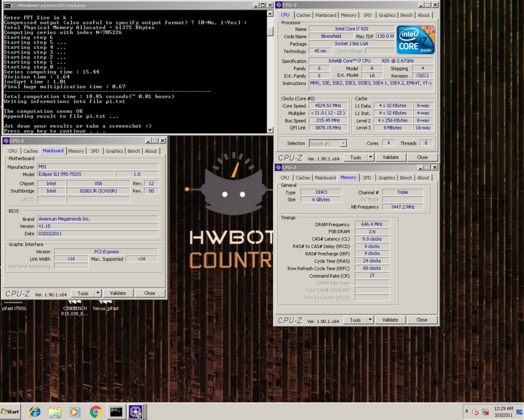Expand Tools dropdown arrow in CPU window
Screen dimensions: 524x420
click(371, 157)
